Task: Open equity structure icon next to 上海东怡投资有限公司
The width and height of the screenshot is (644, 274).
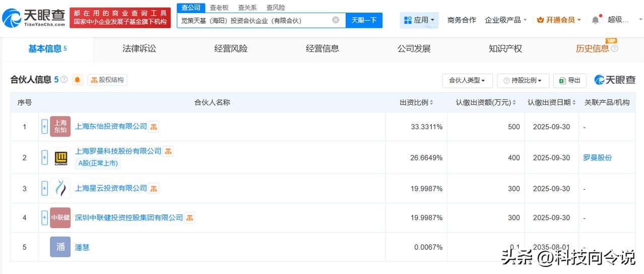Action: (x=154, y=127)
